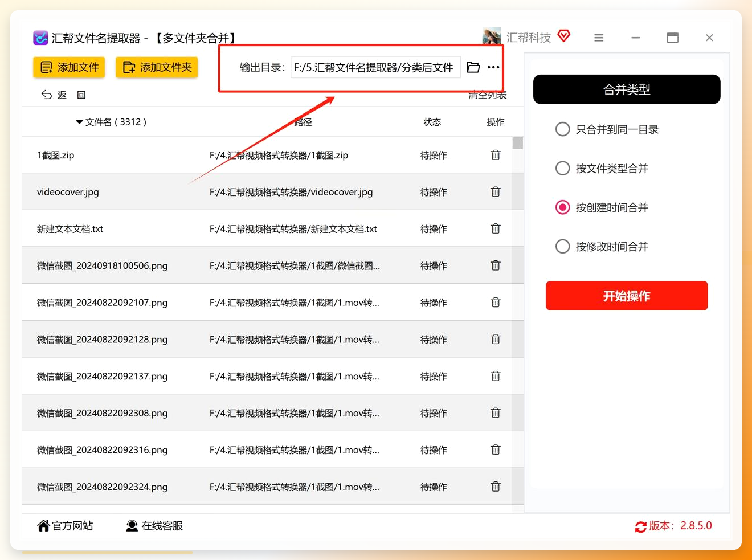This screenshot has width=752, height=560.
Task: Open 在线客服 support link
Action: [x=154, y=526]
